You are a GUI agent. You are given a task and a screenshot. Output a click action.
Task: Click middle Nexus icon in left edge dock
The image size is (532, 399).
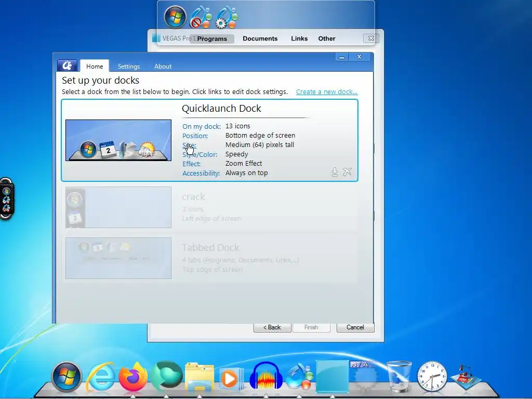pos(6,200)
